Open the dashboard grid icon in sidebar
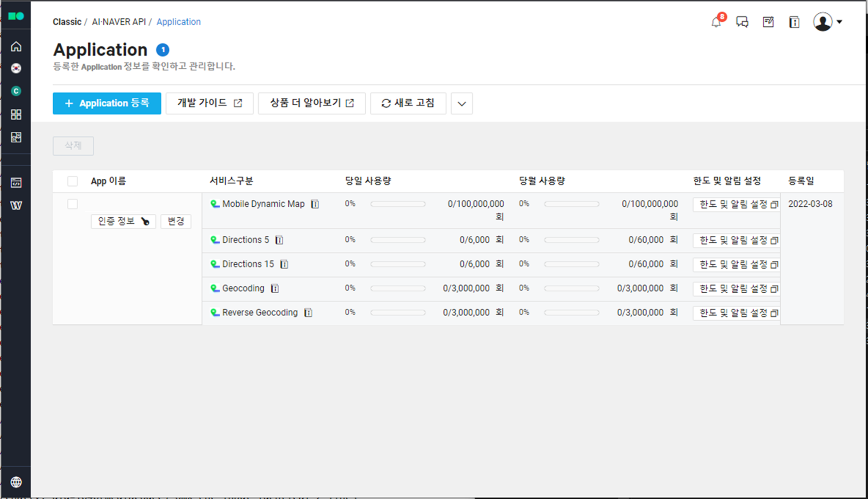The height and width of the screenshot is (499, 868). (16, 114)
